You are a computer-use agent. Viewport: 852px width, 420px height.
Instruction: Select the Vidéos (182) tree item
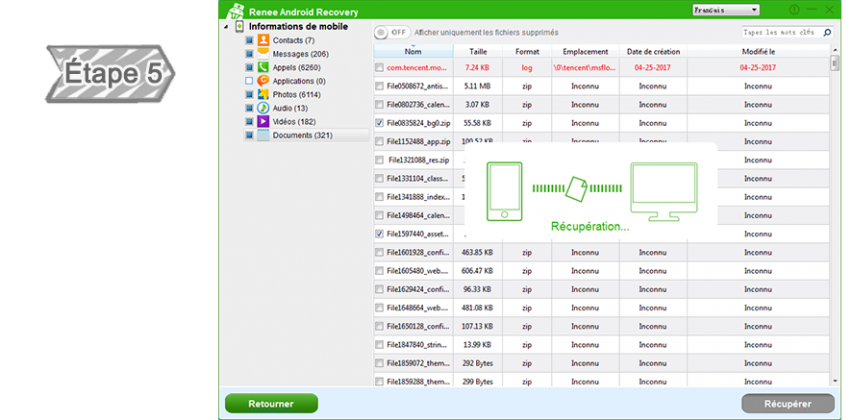(x=294, y=122)
